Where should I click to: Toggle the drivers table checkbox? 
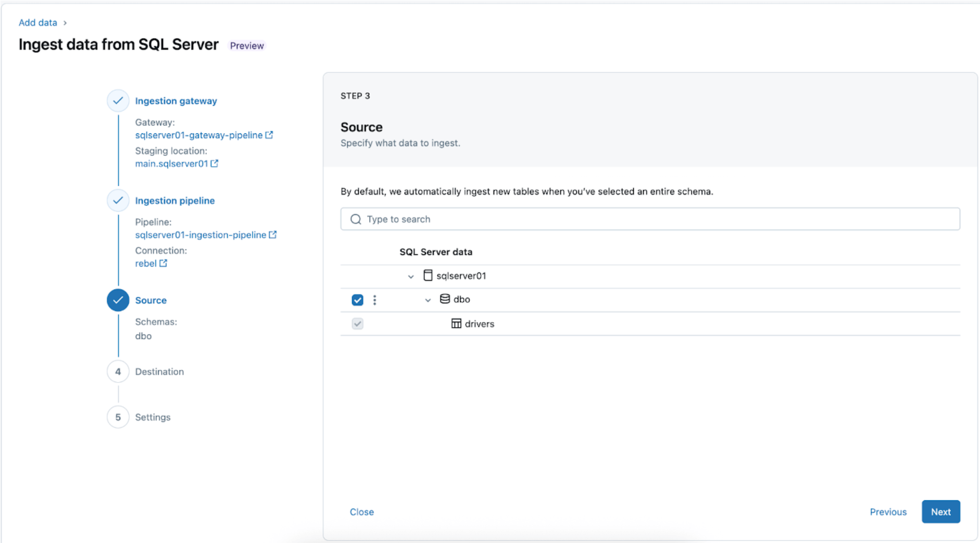coord(357,324)
